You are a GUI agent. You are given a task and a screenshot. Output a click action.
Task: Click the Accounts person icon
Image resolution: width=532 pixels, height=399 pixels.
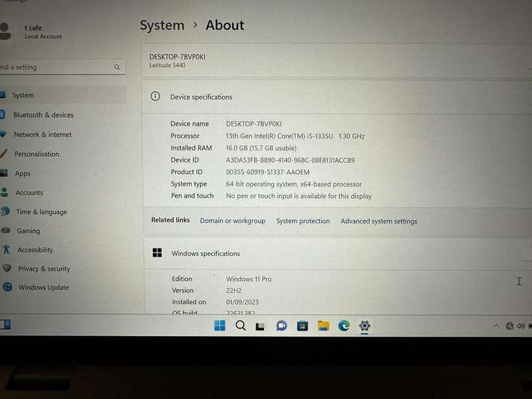pos(5,192)
